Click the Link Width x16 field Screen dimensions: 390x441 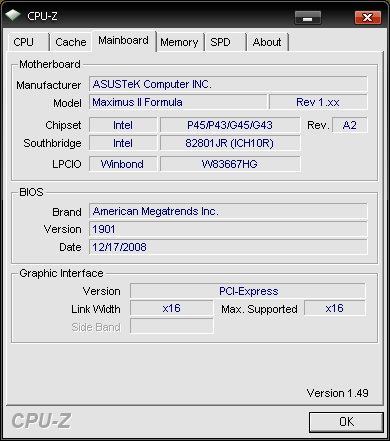[x=171, y=308]
